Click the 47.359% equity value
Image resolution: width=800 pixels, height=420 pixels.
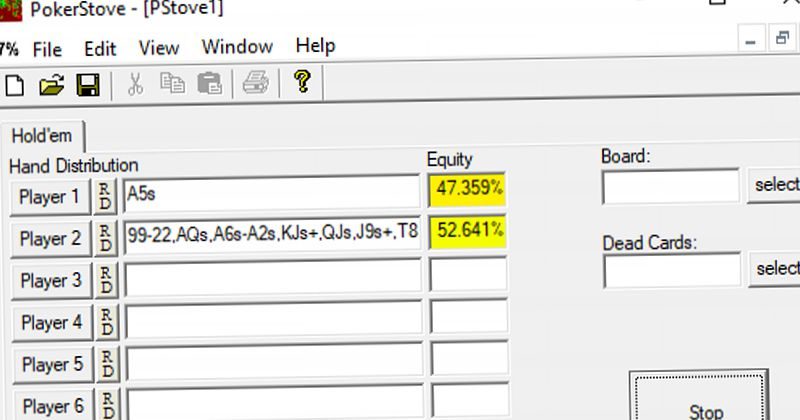[467, 189]
